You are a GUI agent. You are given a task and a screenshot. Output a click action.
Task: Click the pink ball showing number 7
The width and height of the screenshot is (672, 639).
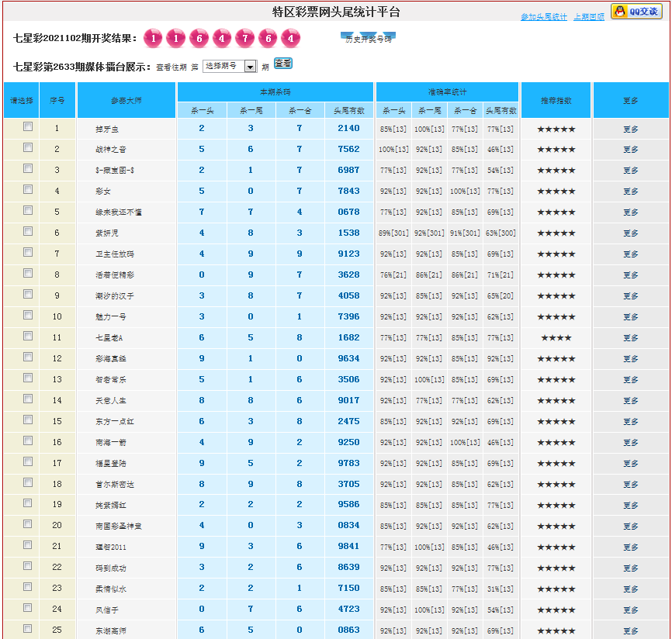245,39
